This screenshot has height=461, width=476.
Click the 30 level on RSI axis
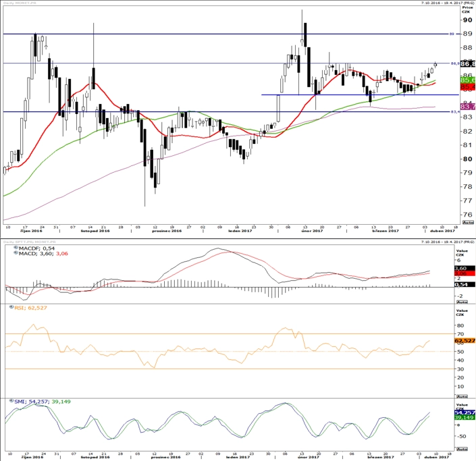point(460,369)
